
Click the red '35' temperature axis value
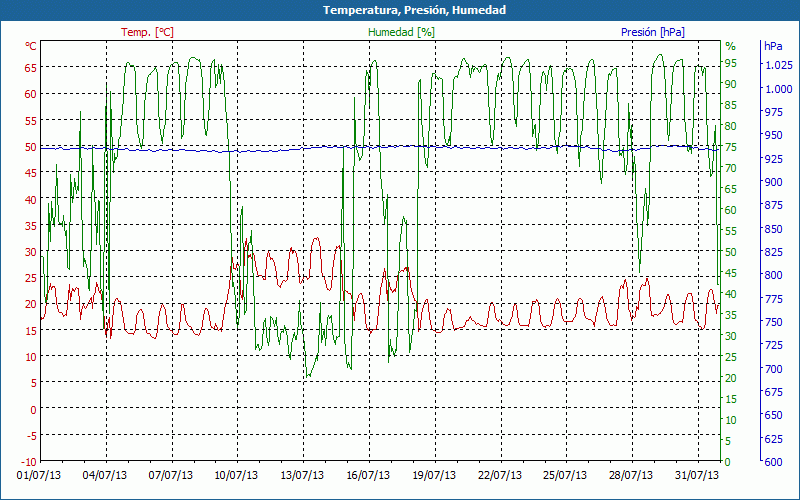31,226
